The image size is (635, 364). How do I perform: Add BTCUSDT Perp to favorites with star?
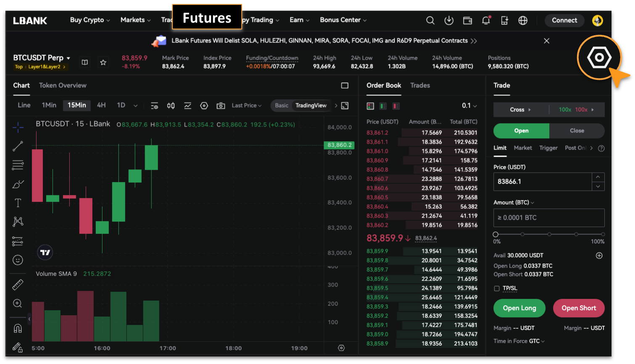pos(103,62)
